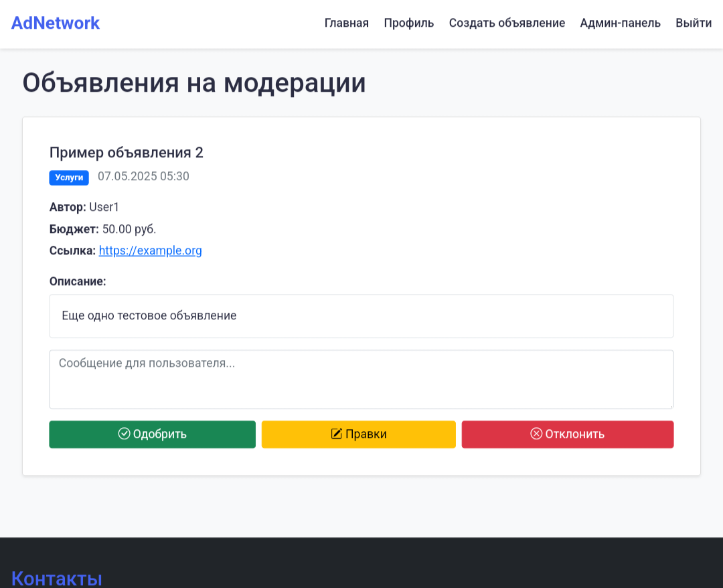Go to Главная in the navigation bar
723x588 pixels.
(x=346, y=23)
